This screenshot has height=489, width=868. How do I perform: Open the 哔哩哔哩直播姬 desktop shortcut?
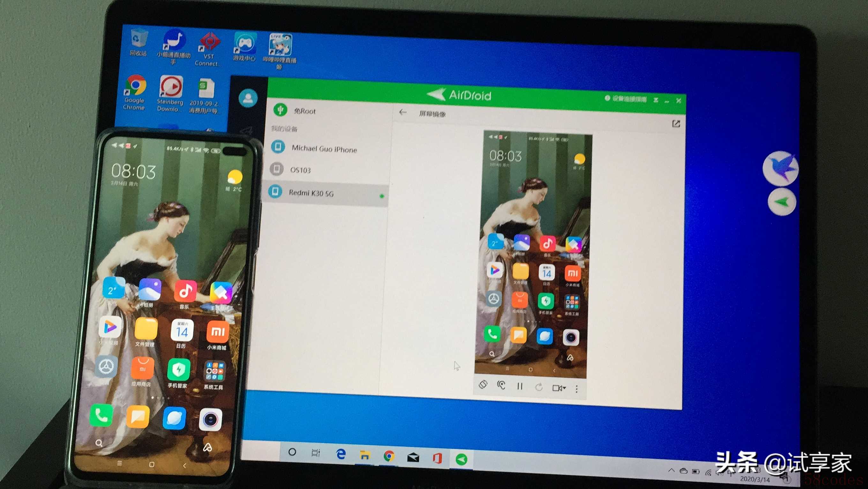[280, 51]
